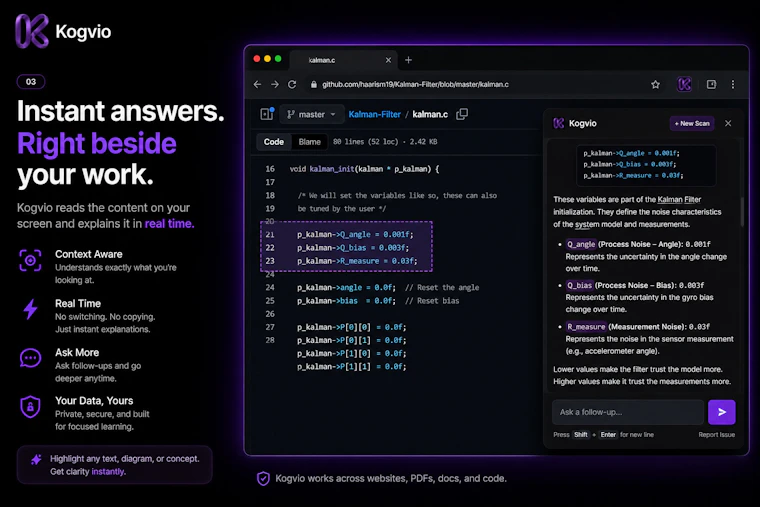This screenshot has height=507, width=760.
Task: Click the sparkle icon in highlight tip box
Action: tap(36, 459)
